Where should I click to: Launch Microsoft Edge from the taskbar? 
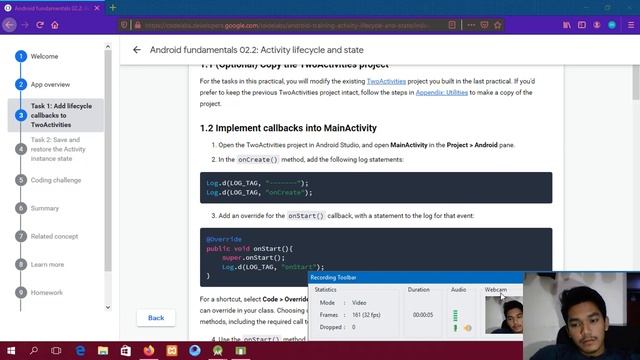80,351
